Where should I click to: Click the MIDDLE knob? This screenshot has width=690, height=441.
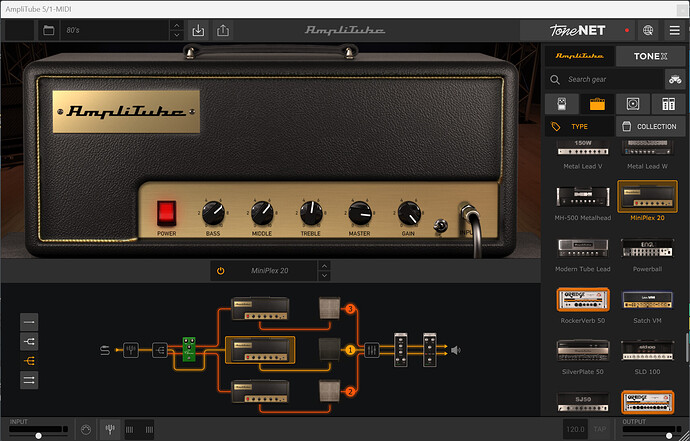[x=262, y=213]
